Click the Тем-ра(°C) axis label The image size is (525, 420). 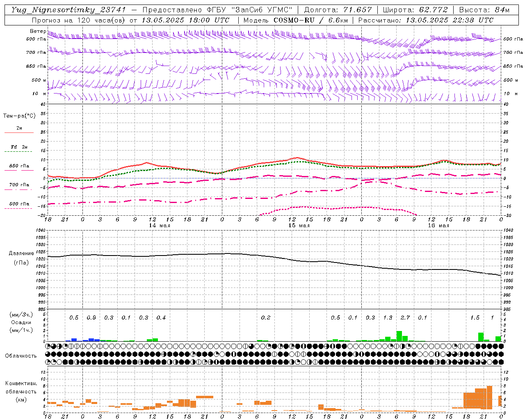click(19, 116)
